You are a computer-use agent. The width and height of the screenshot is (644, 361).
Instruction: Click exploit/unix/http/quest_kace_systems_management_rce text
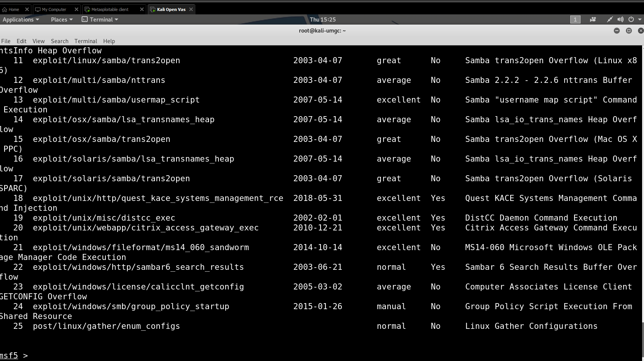pyautogui.click(x=158, y=198)
